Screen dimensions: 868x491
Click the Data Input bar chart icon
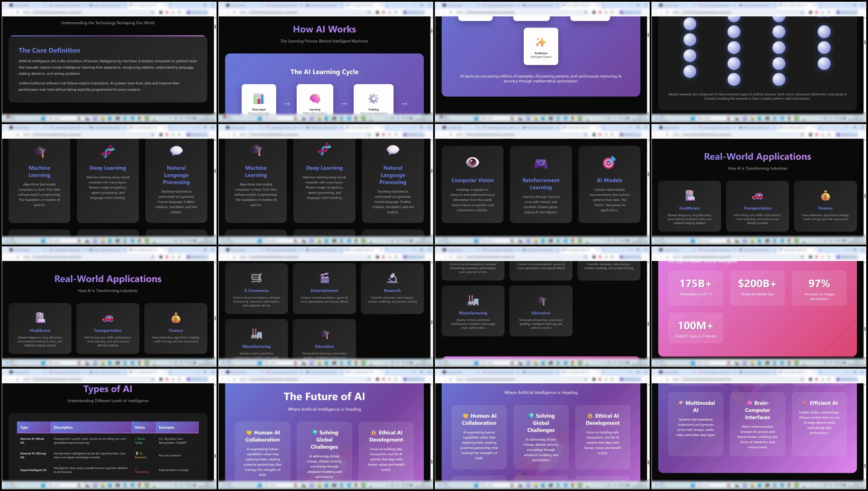(259, 98)
